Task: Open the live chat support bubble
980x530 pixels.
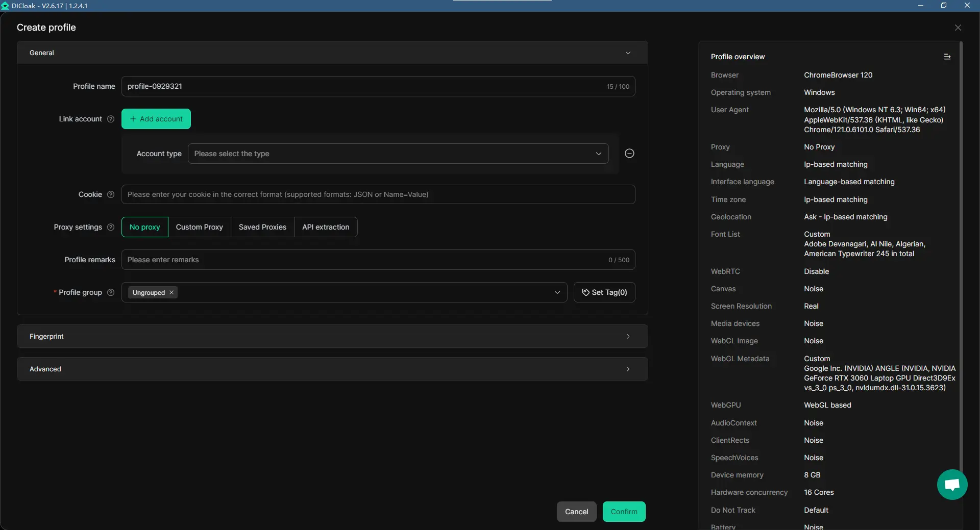Action: point(952,485)
